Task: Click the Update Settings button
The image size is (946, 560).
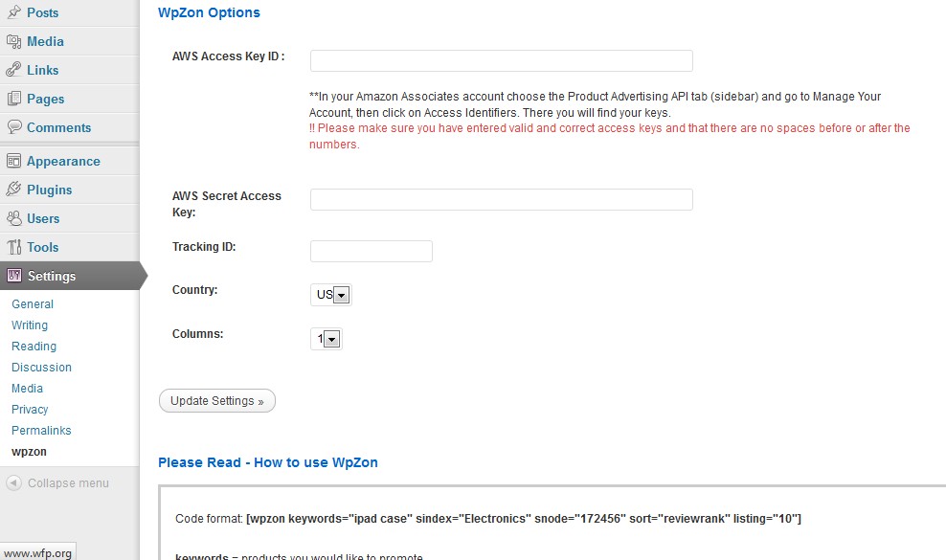Action: 217,401
